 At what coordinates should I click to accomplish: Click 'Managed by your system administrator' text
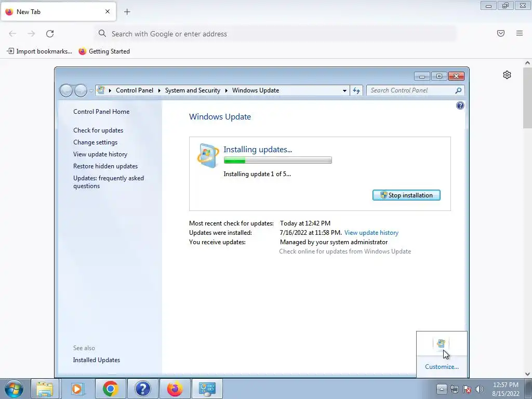(334, 242)
